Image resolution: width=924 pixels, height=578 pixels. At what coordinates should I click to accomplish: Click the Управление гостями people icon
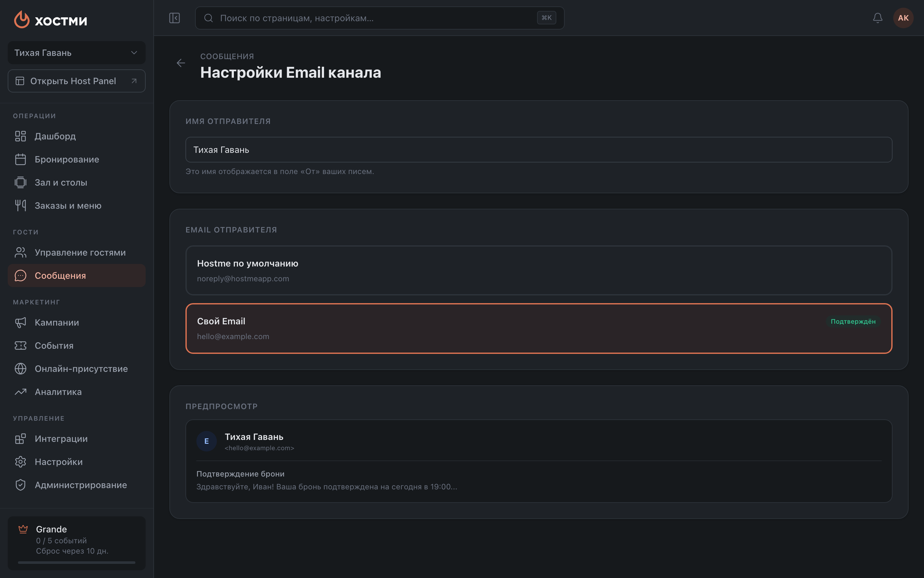[21, 252]
